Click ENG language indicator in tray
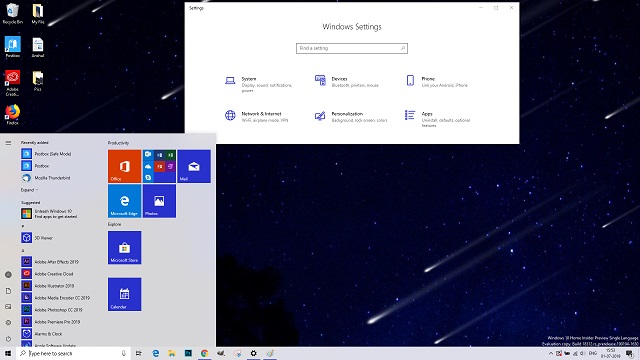 593,353
